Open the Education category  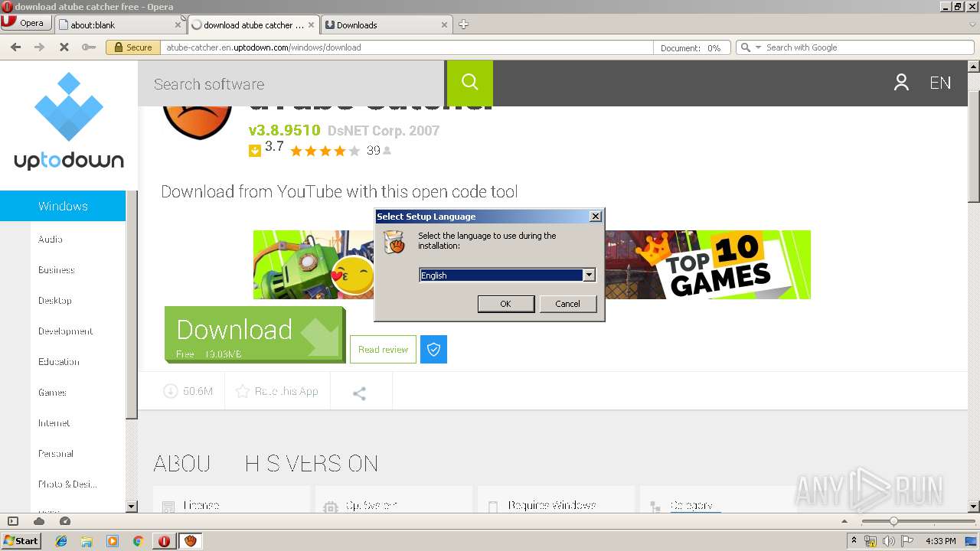59,361
